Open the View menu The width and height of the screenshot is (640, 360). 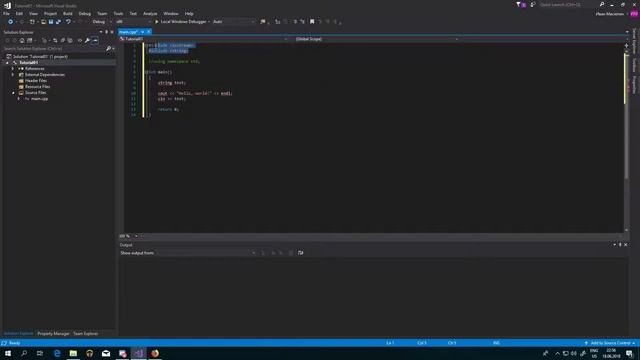point(33,13)
